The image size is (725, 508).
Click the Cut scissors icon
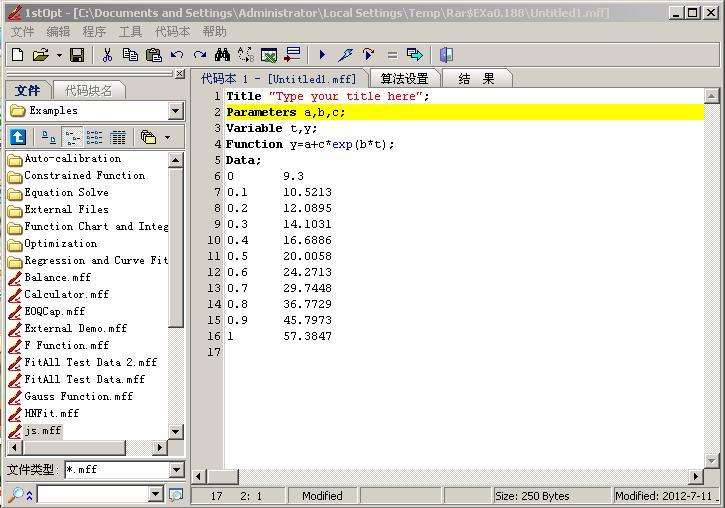(107, 55)
